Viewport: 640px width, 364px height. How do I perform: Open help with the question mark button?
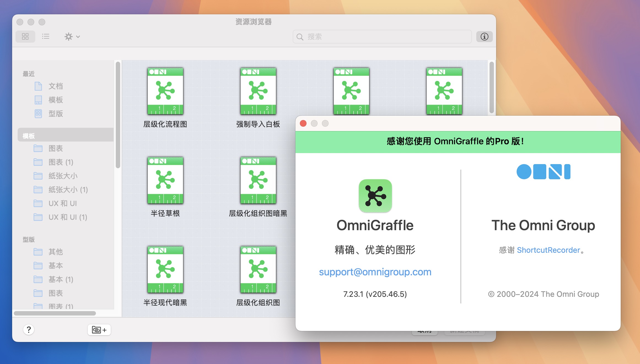click(29, 330)
